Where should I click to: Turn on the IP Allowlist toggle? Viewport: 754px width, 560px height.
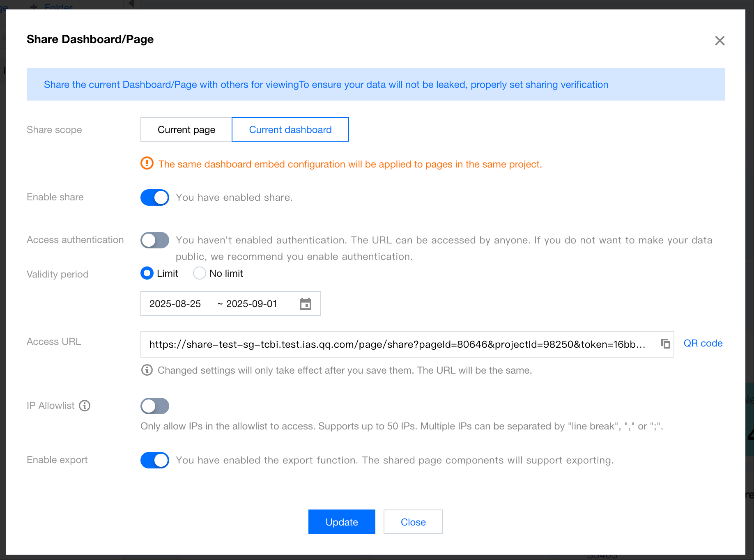155,406
